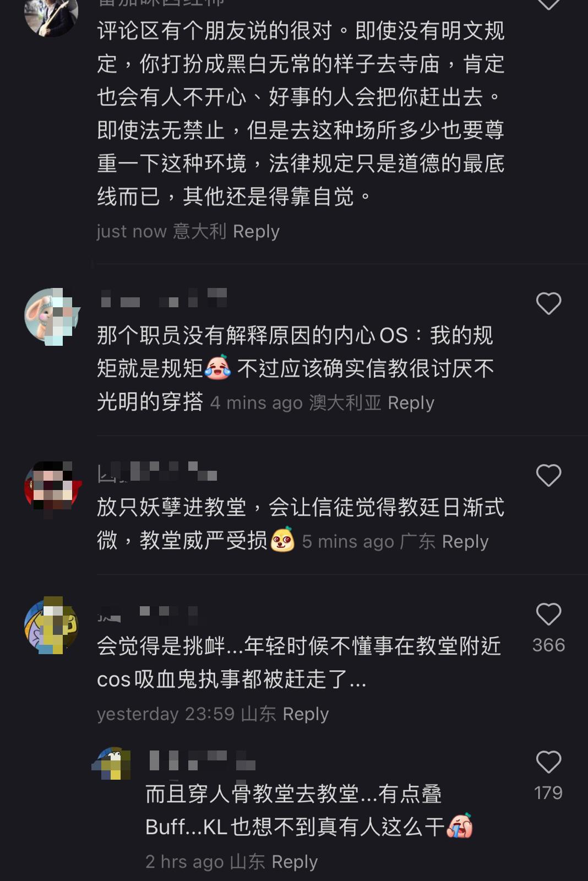Reply to the '2 hrs ago' nested comment
The height and width of the screenshot is (881, 588).
coord(295,862)
